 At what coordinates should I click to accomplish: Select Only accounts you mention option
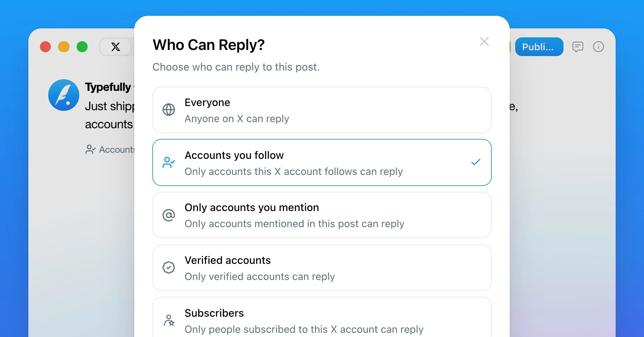tap(322, 215)
